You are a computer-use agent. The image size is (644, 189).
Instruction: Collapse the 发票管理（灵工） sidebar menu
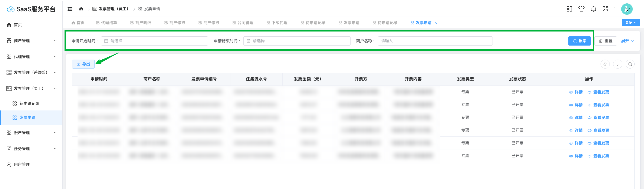pyautogui.click(x=31, y=89)
